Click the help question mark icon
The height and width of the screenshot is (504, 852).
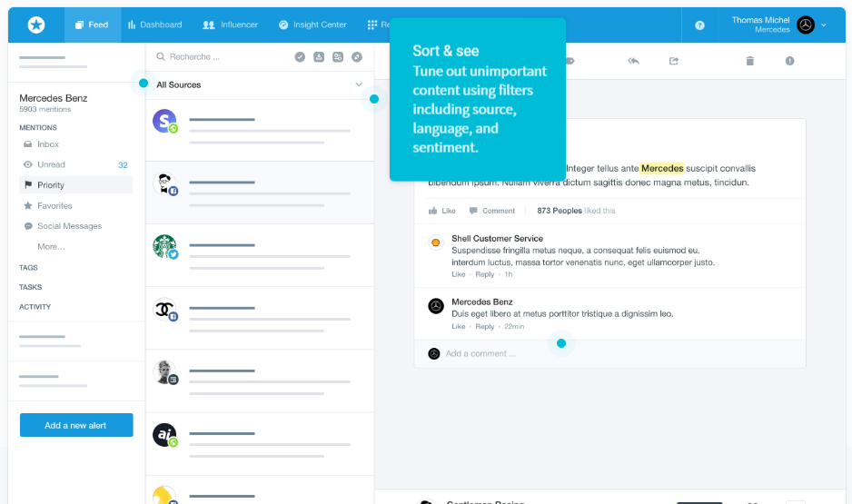click(699, 25)
